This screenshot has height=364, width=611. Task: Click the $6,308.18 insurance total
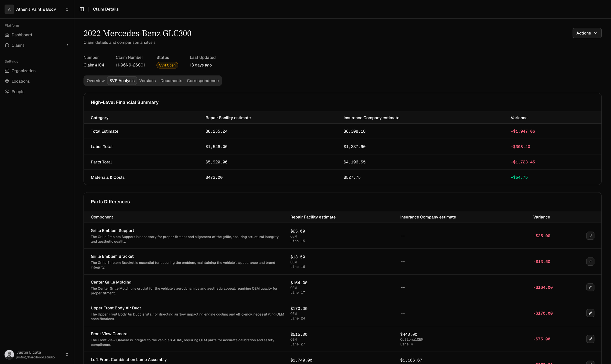pyautogui.click(x=354, y=131)
